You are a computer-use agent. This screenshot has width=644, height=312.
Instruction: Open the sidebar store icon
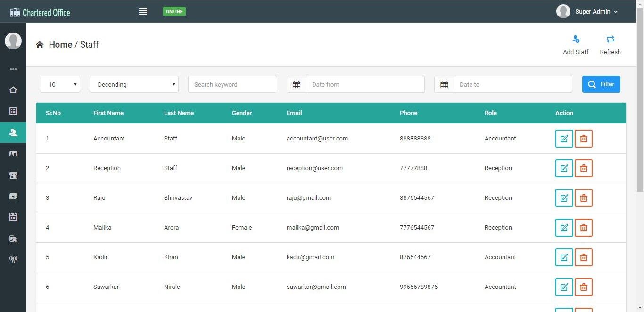(13, 175)
